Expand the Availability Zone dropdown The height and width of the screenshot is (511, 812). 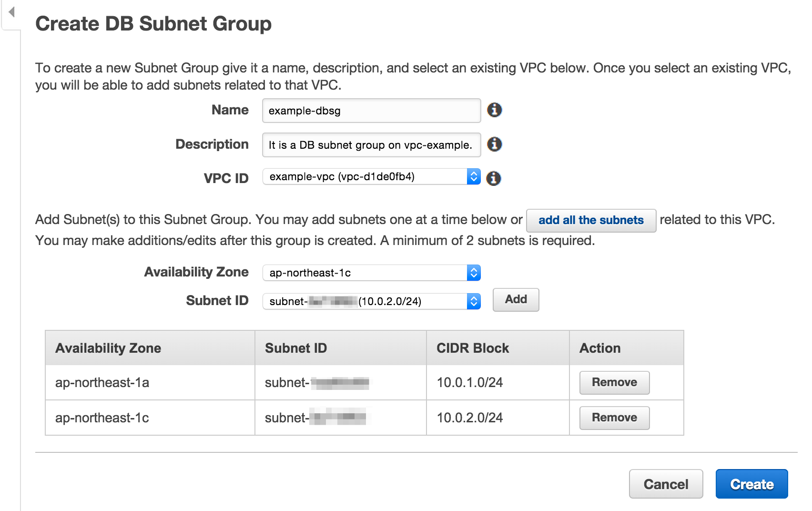click(x=371, y=273)
